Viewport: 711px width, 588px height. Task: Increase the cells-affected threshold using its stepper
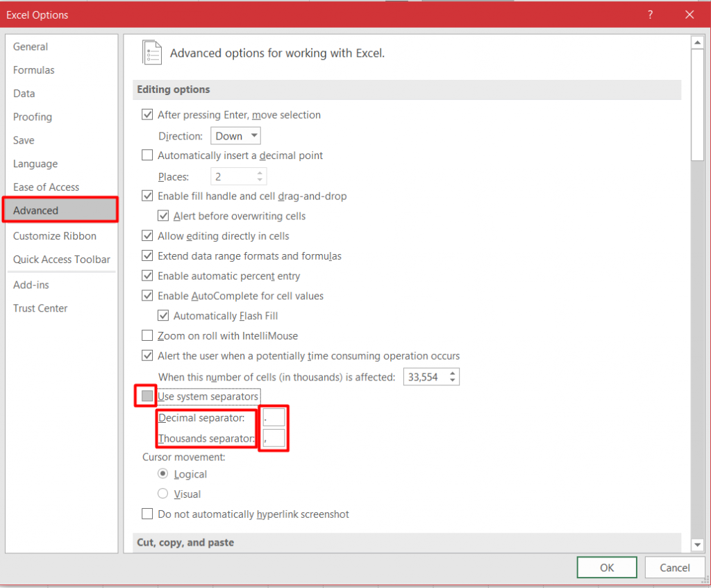(x=454, y=373)
